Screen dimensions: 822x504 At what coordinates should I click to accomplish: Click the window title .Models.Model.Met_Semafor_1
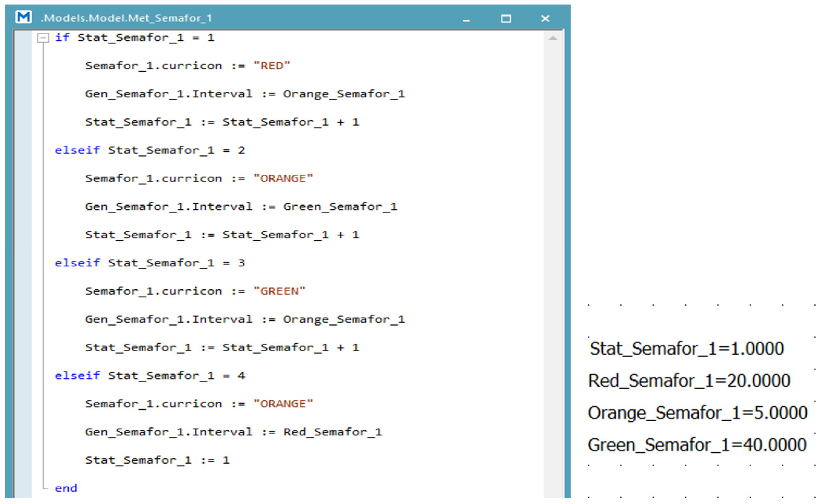coord(126,18)
